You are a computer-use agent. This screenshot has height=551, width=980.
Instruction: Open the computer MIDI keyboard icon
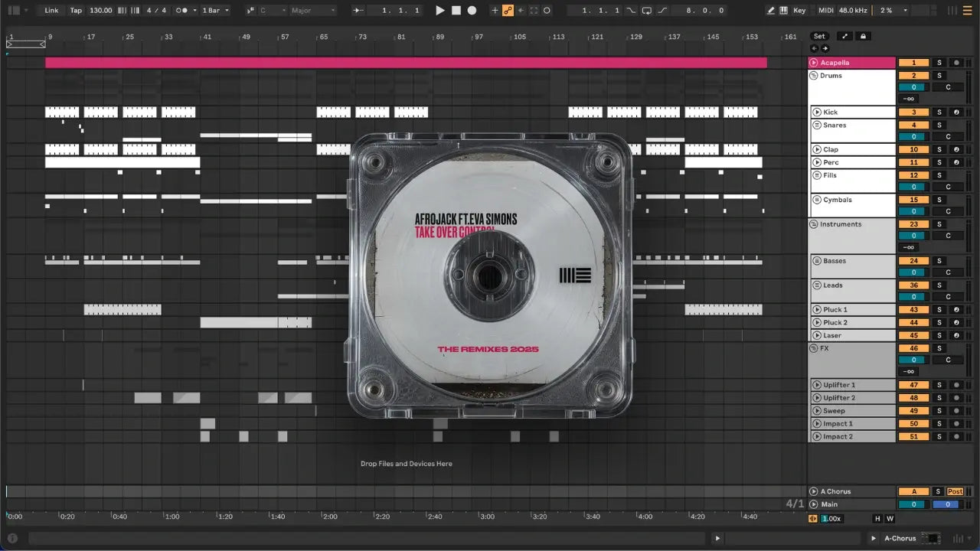(783, 11)
